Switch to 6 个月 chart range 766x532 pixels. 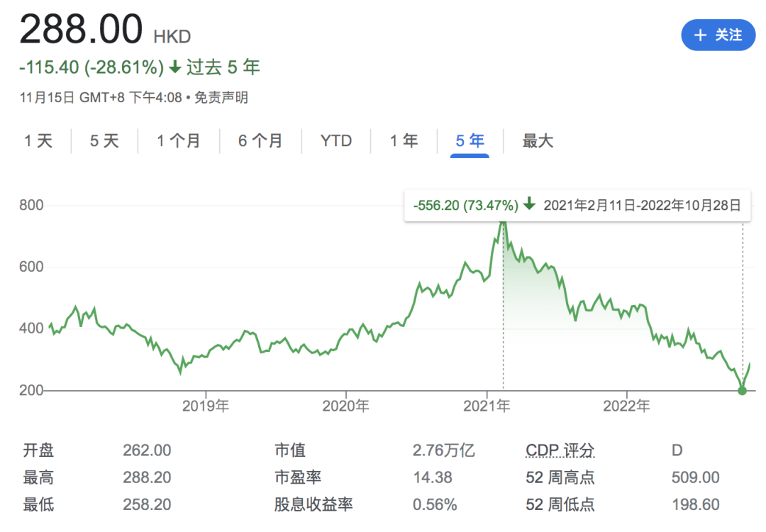pyautogui.click(x=260, y=141)
